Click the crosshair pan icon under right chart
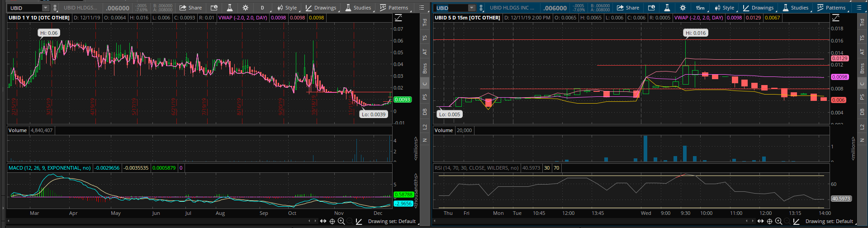Screen dimensions: 868x228 [x=769, y=221]
